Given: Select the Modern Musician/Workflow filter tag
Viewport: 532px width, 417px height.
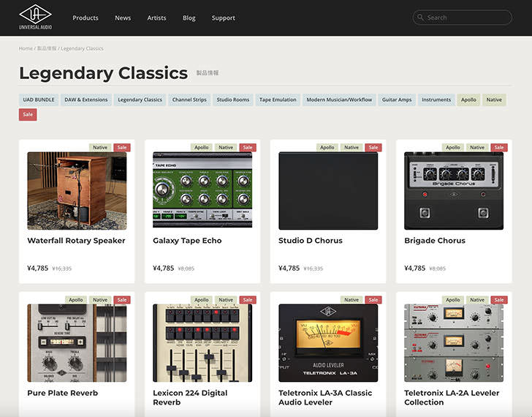Looking at the screenshot, I should pyautogui.click(x=339, y=99).
